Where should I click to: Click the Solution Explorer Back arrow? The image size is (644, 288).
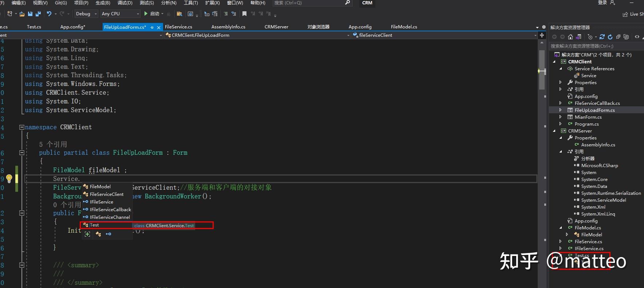pyautogui.click(x=554, y=37)
